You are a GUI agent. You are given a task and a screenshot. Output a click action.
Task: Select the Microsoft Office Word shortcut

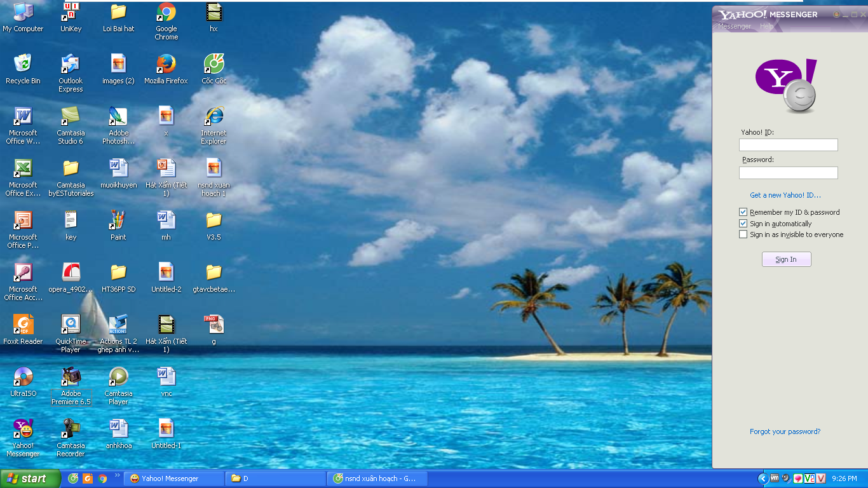(24, 126)
